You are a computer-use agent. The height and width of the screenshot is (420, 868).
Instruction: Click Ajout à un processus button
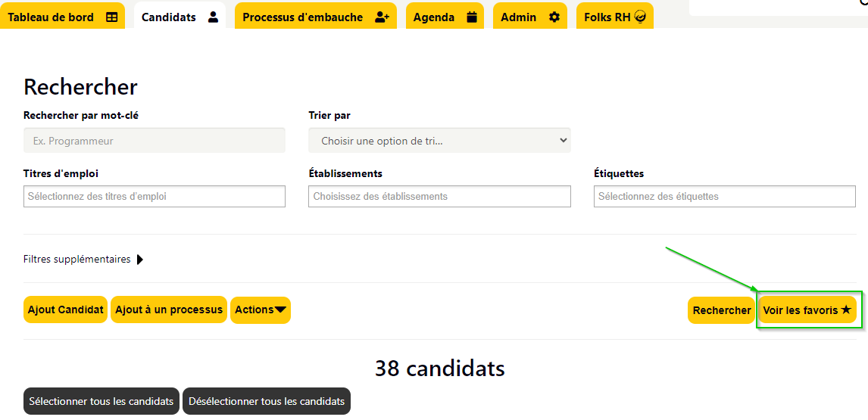click(169, 310)
